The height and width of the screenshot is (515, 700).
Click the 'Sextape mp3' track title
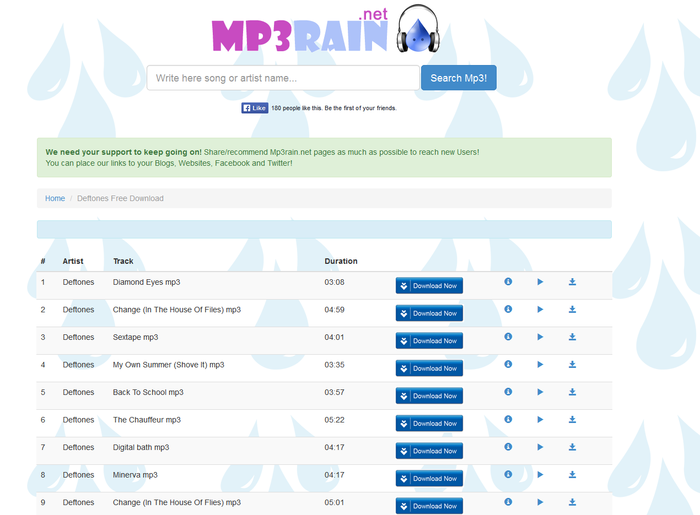[x=135, y=337]
